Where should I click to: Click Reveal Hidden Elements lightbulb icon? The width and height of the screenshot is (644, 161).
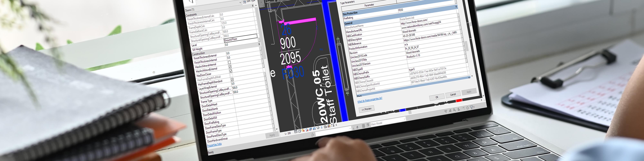point(322,128)
